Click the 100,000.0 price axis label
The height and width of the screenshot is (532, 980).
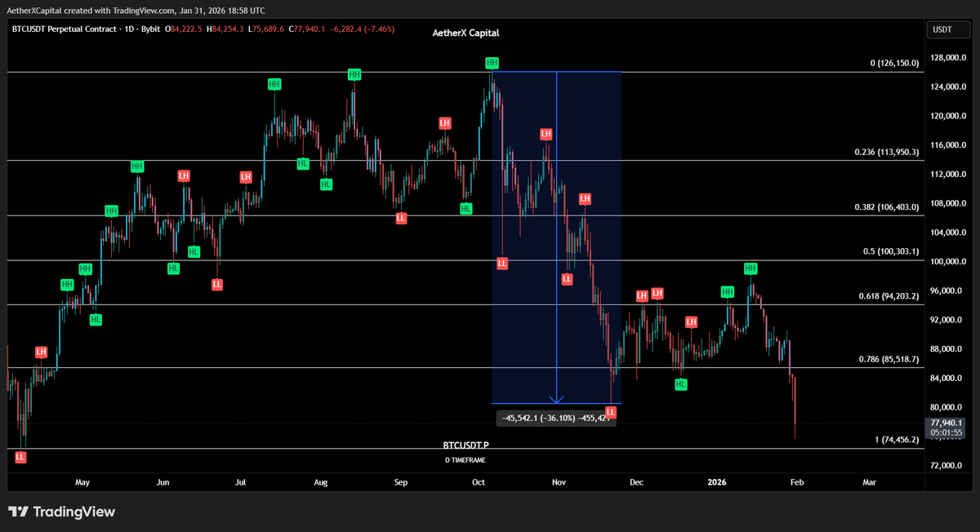tap(947, 261)
